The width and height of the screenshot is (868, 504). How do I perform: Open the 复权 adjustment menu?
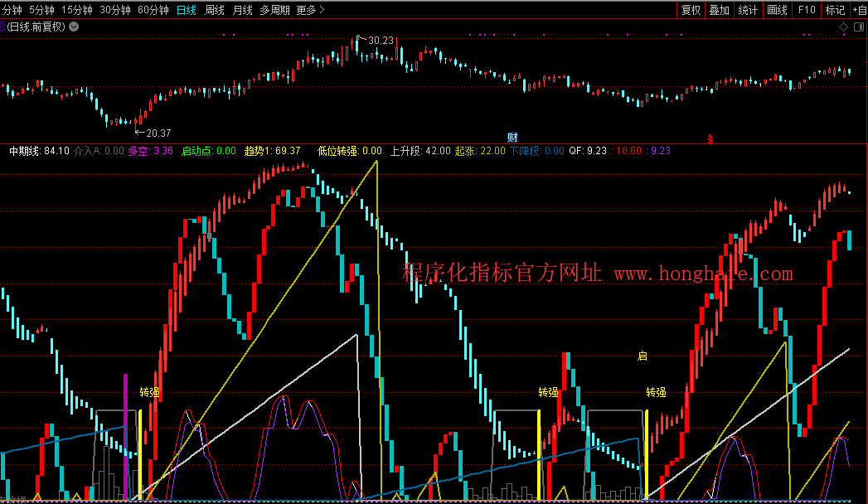coord(691,10)
